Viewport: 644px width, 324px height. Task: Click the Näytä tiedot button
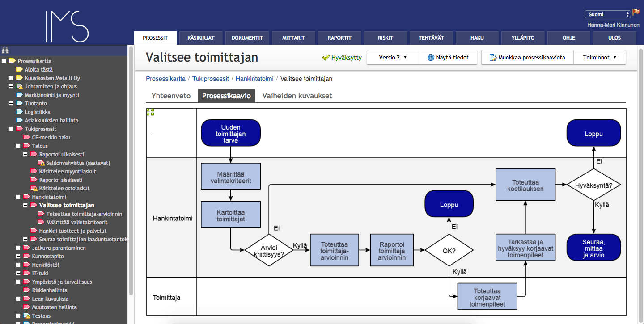(x=448, y=58)
